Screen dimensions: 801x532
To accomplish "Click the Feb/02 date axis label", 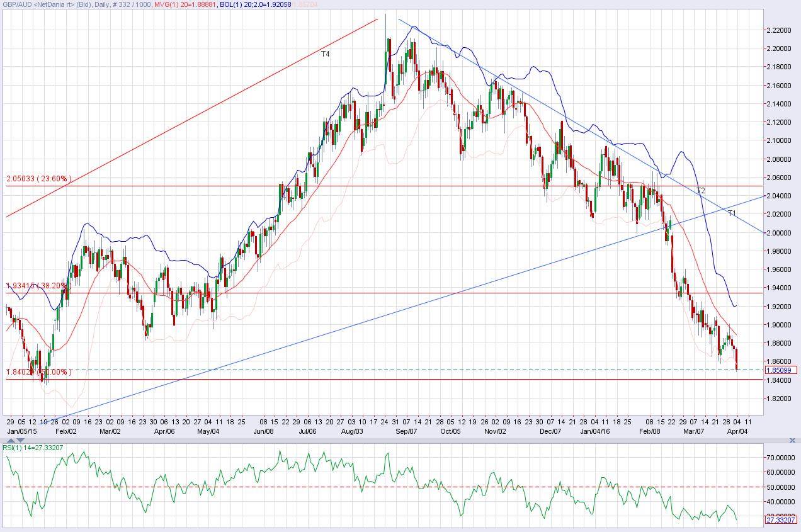I will (x=67, y=431).
